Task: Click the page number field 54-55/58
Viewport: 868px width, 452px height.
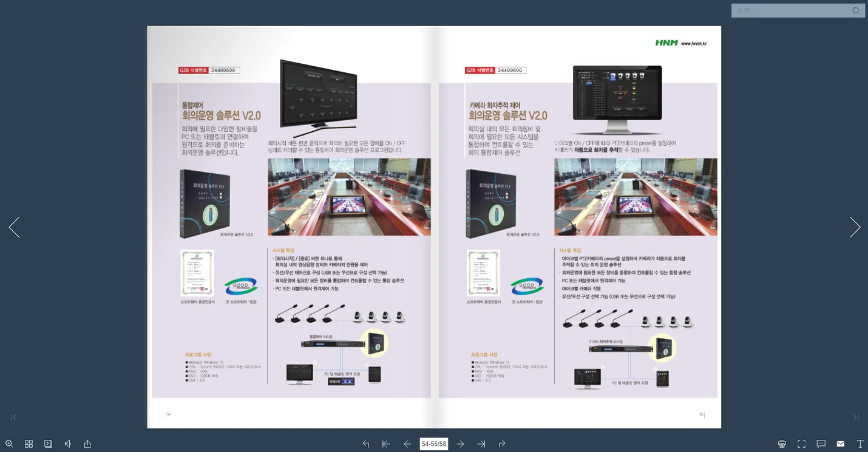Action: click(434, 444)
